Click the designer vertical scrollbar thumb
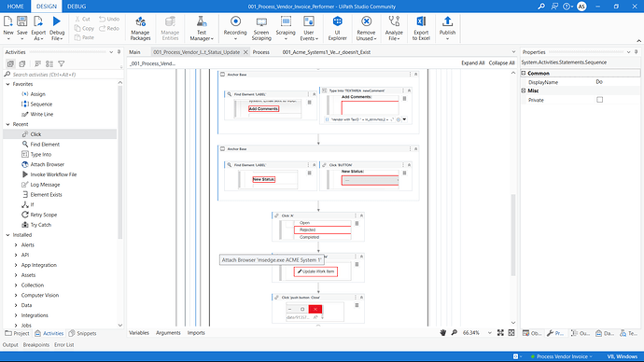The image size is (644, 362). tap(513, 235)
